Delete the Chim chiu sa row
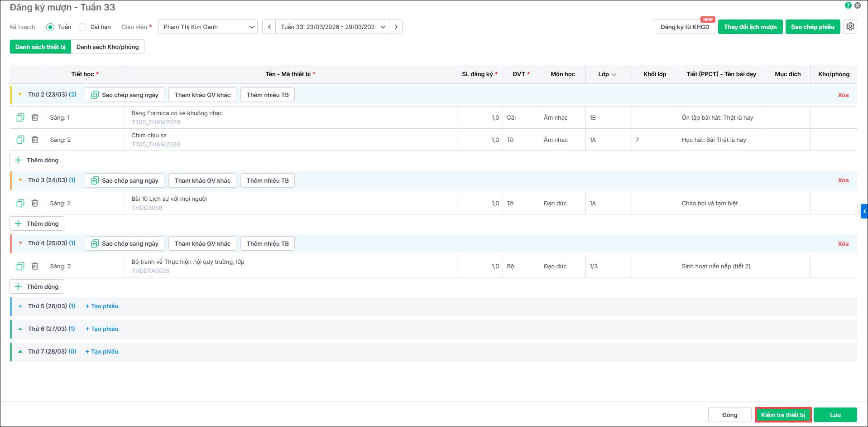 [35, 140]
